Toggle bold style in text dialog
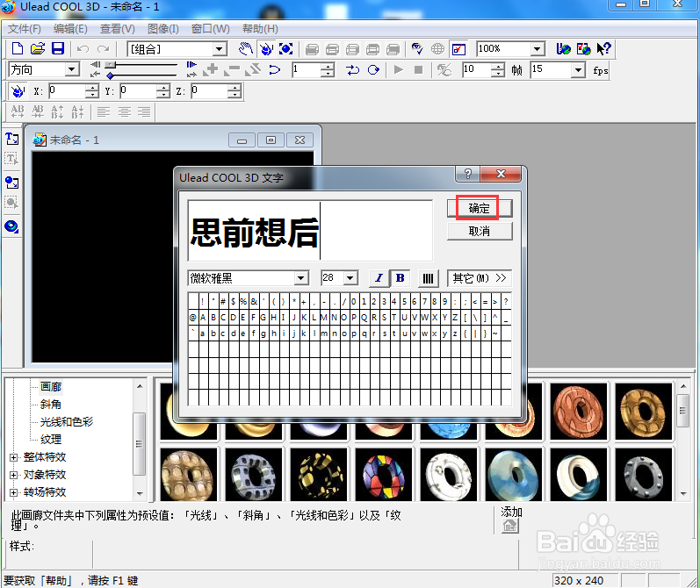Viewport: 700px width, 588px height. 401,278
